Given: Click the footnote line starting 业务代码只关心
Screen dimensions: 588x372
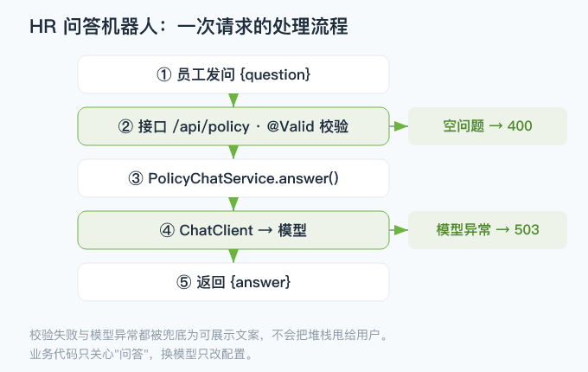Looking at the screenshot, I should [x=141, y=354].
